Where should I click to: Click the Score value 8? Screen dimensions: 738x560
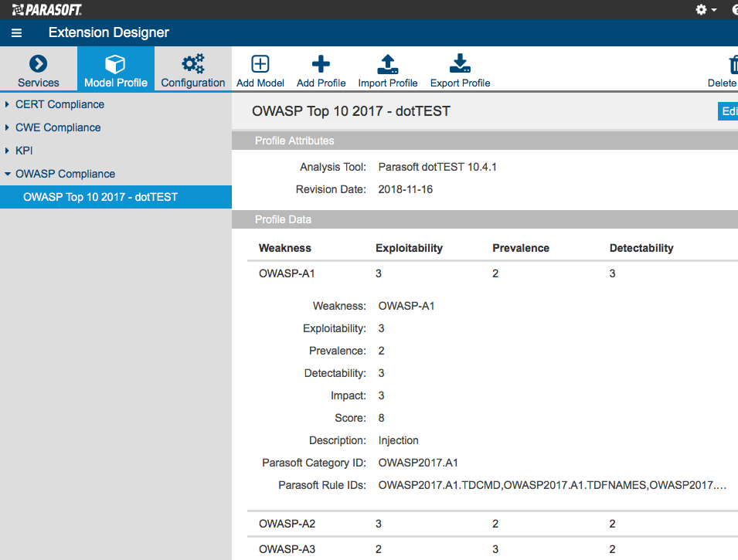coord(381,418)
